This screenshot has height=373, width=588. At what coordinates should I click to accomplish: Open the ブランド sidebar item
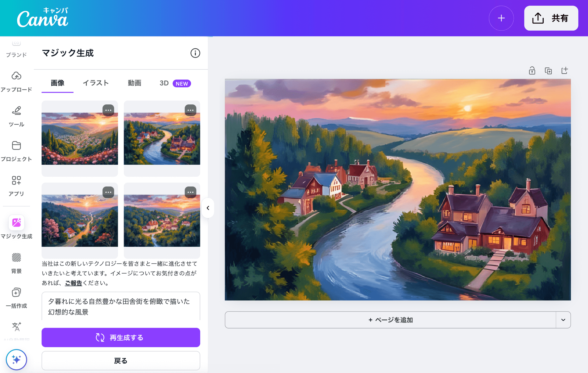point(16,49)
